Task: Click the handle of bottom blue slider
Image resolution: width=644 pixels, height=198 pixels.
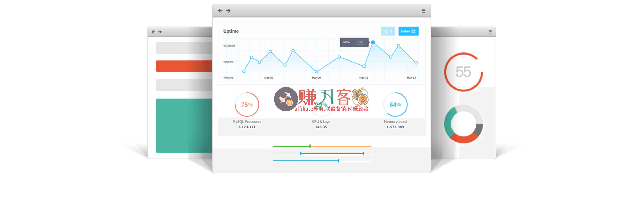Action: (338, 161)
